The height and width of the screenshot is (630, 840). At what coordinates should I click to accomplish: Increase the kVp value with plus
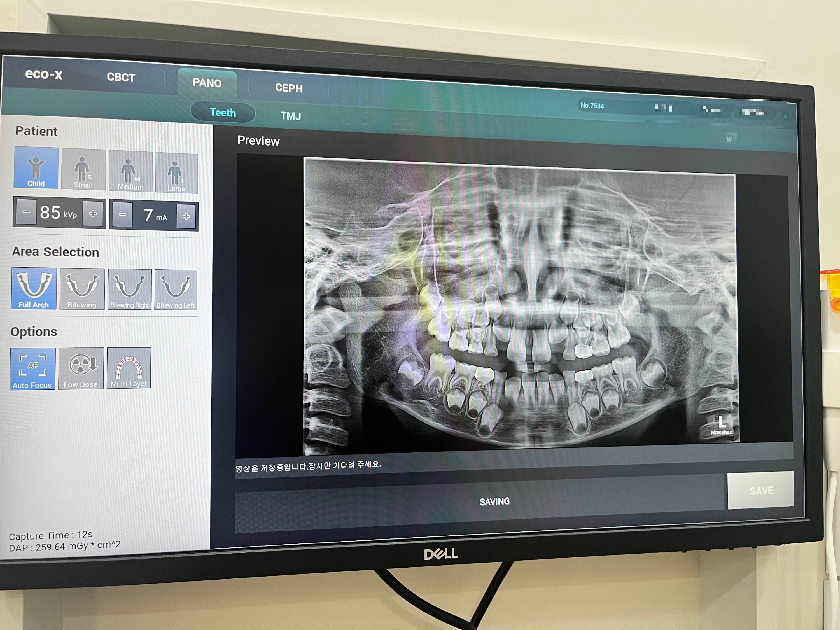point(93,214)
